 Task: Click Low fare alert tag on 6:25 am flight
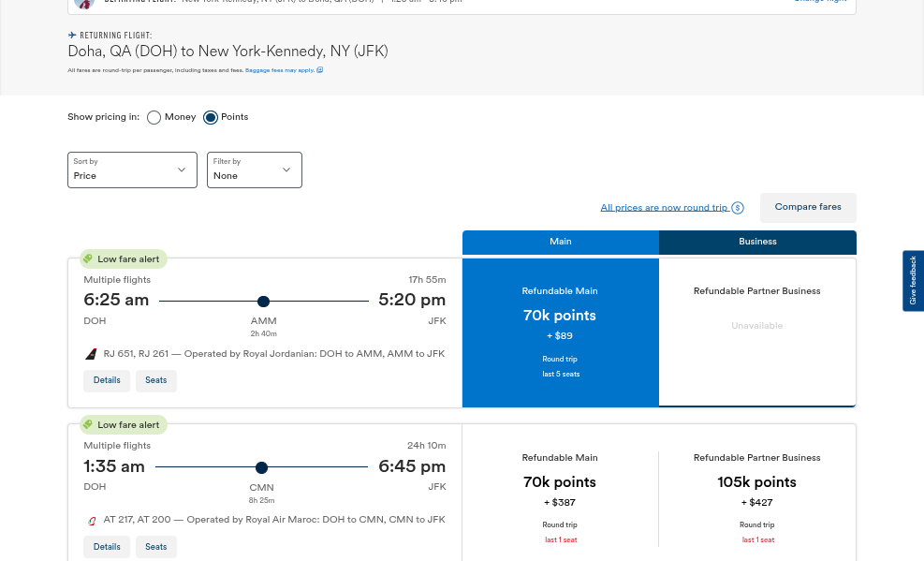(x=124, y=259)
